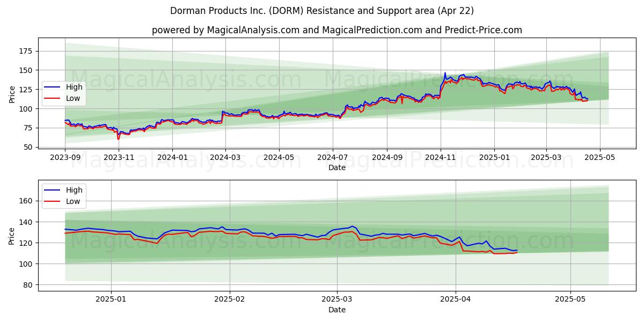Click the '2025-03' x-axis label in top chart
The width and height of the screenshot is (644, 322).
point(546,158)
